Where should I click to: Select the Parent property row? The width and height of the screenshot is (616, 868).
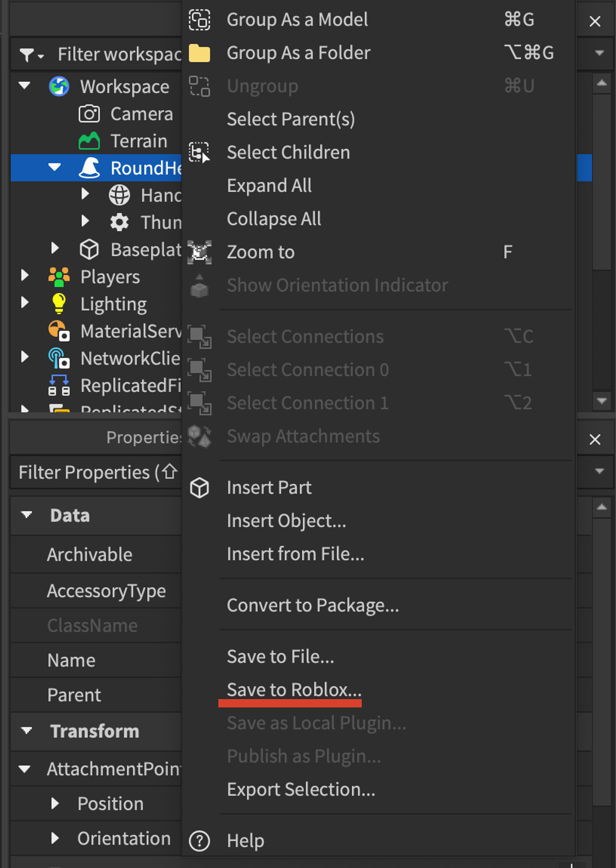pyautogui.click(x=96, y=695)
